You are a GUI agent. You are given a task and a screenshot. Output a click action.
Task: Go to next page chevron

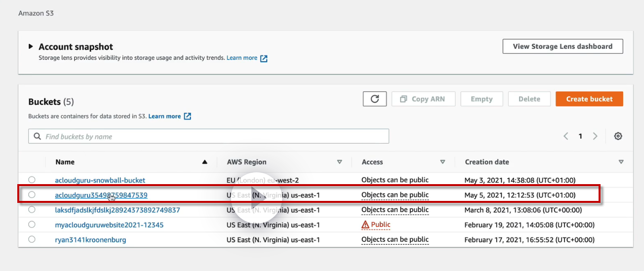(x=596, y=136)
